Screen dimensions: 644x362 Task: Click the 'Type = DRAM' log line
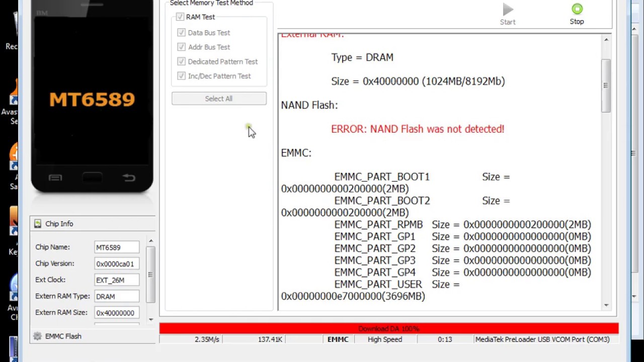(362, 57)
